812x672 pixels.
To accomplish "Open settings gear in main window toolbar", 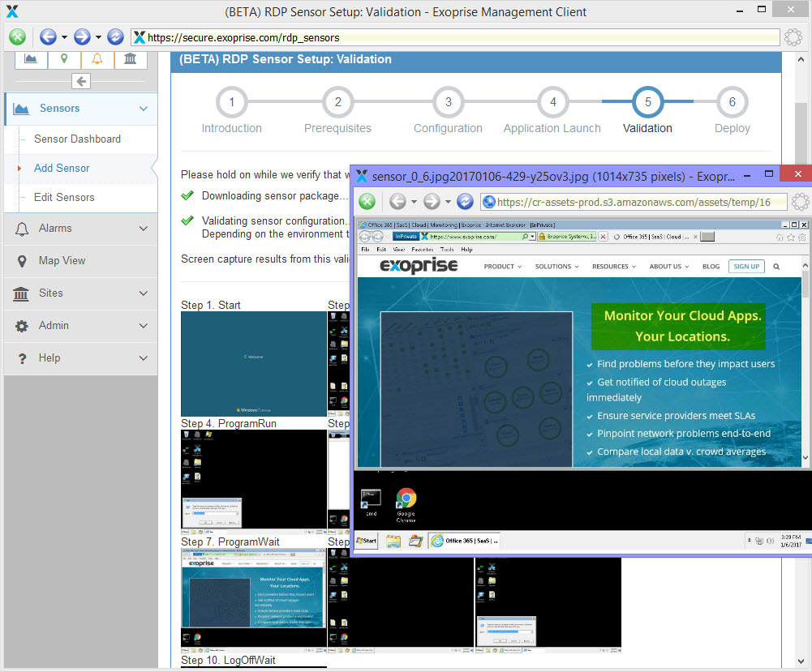I will pyautogui.click(x=793, y=37).
